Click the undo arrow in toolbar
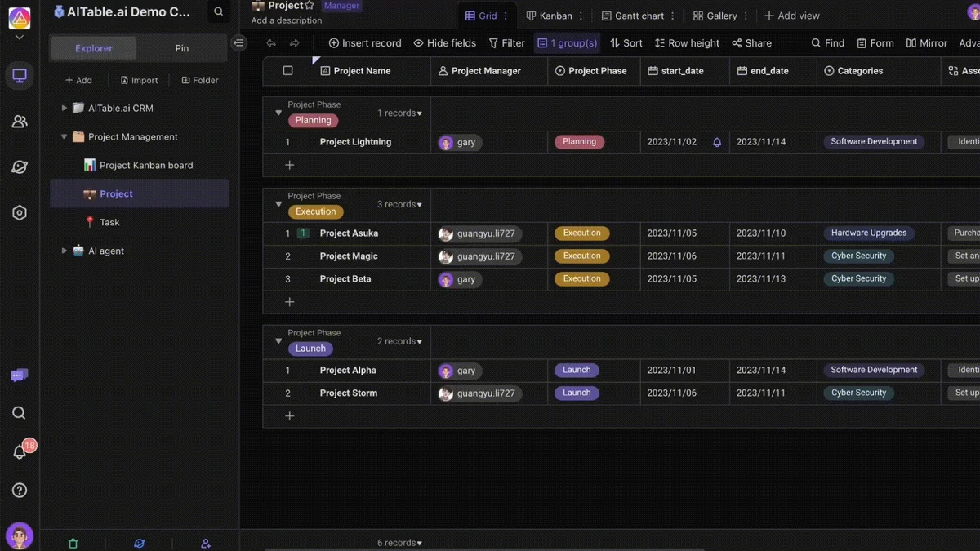Viewport: 980px width, 551px height. 271,43
